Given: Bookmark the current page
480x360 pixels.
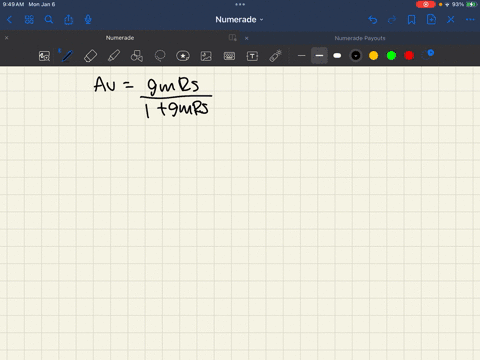Looking at the screenshot, I should pyautogui.click(x=412, y=20).
